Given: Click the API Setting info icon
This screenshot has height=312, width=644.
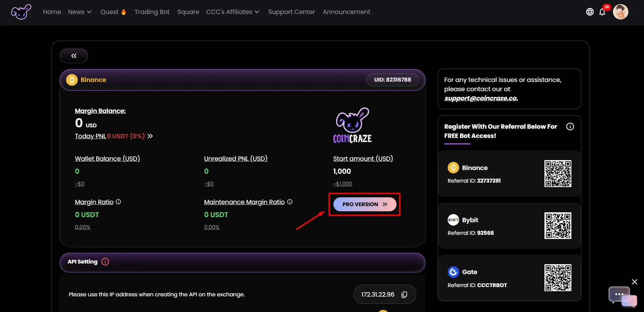Looking at the screenshot, I should pos(105,262).
